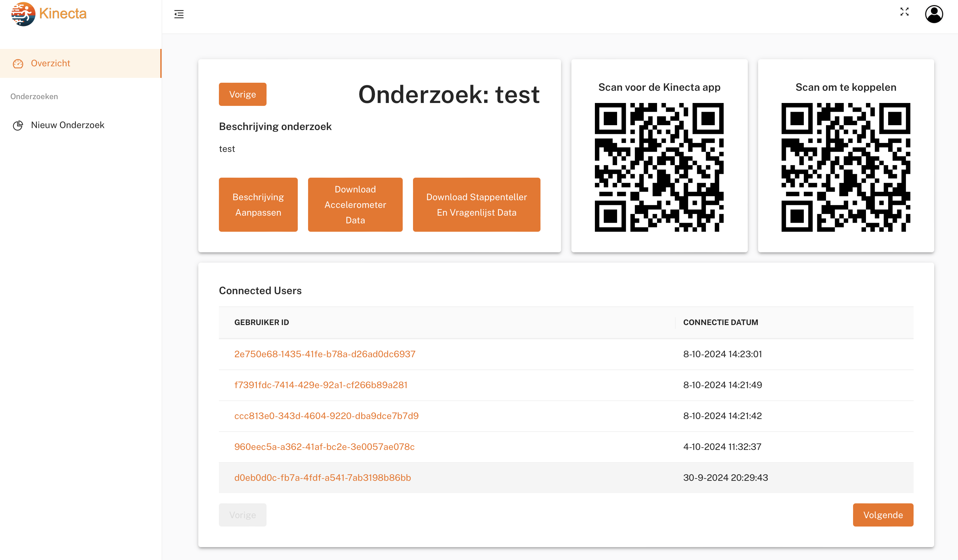Enter fullscreen via the expand icon
The width and height of the screenshot is (958, 560).
pyautogui.click(x=904, y=12)
